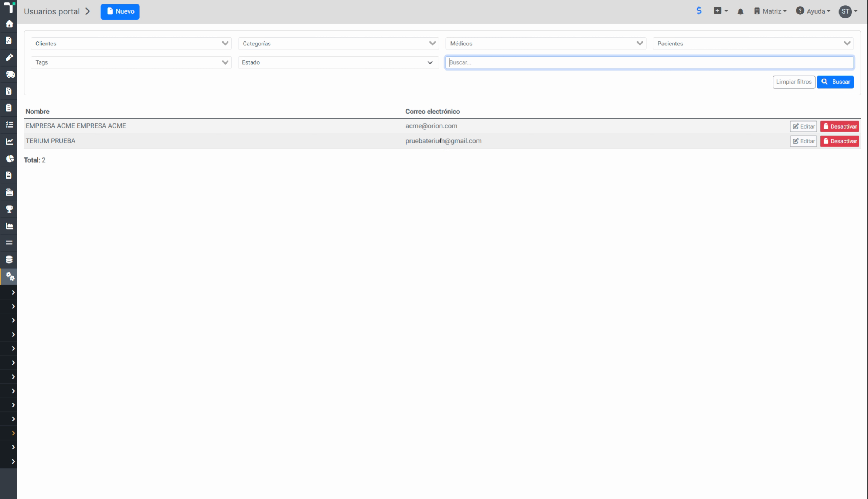Viewport: 868px width, 499px height.
Task: Open the pie chart reports icon
Action: [10, 159]
